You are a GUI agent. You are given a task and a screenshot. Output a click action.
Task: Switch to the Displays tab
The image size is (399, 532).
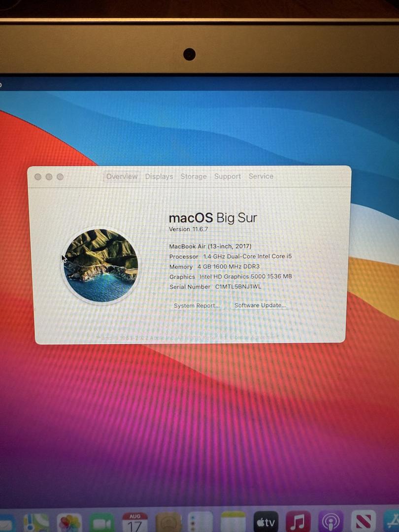click(159, 176)
